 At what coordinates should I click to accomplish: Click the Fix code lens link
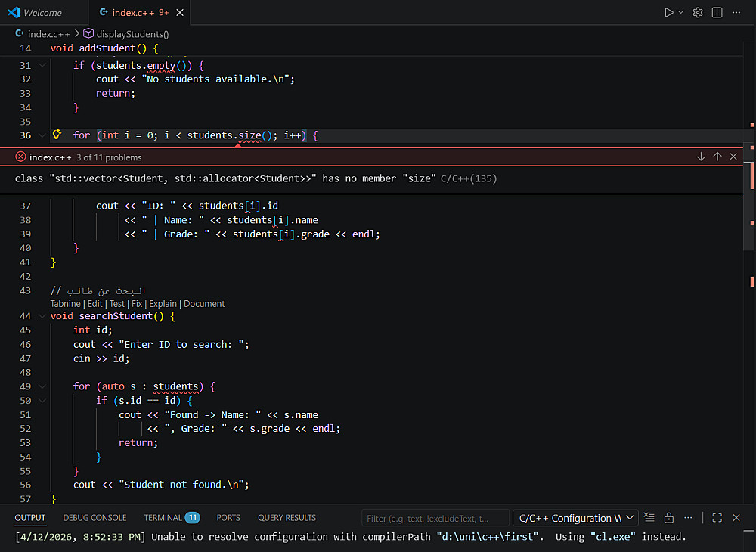pos(137,304)
